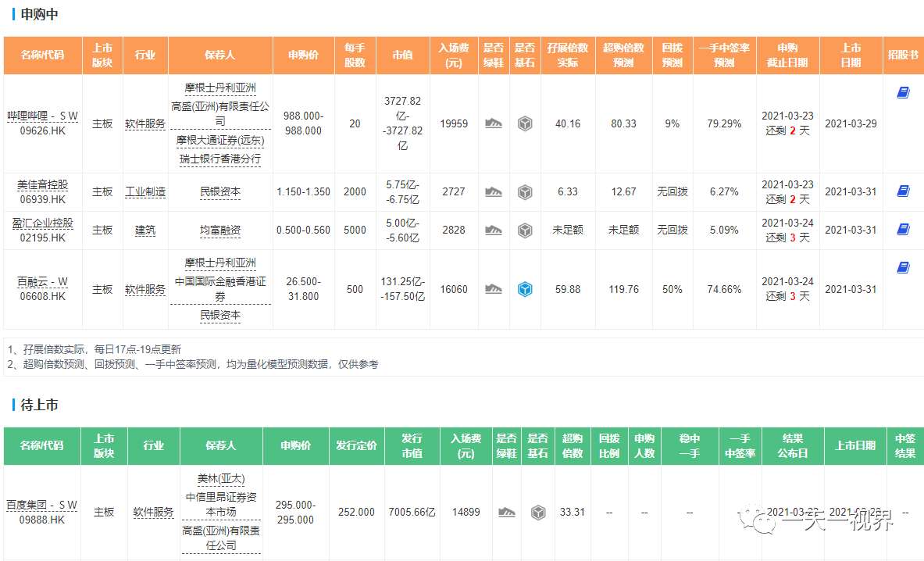
Task: Click 建筑 industry link
Action: pyautogui.click(x=145, y=230)
